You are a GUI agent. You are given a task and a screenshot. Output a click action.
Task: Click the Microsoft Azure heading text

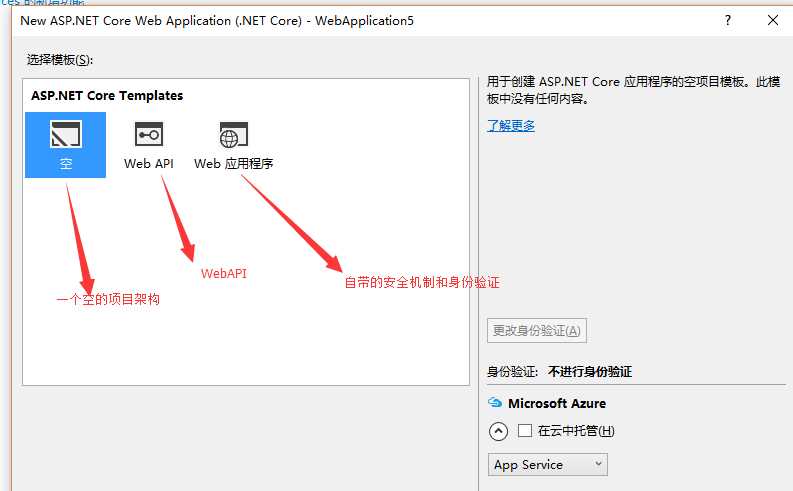(557, 404)
